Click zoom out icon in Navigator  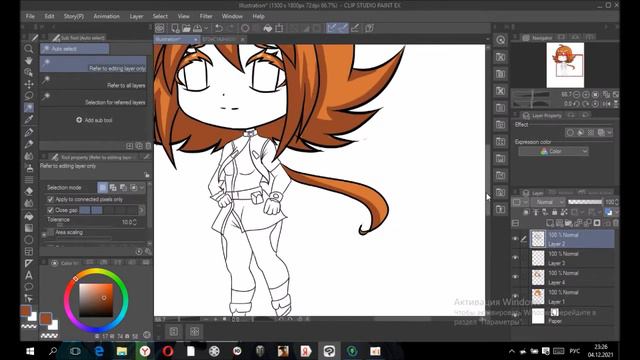click(x=576, y=94)
